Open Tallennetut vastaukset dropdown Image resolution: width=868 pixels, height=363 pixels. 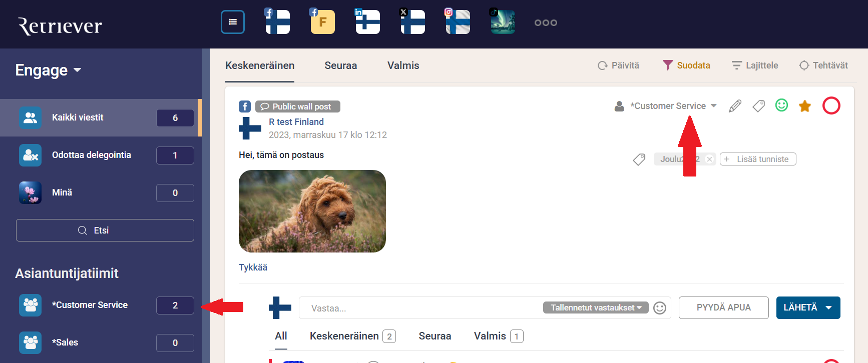596,307
